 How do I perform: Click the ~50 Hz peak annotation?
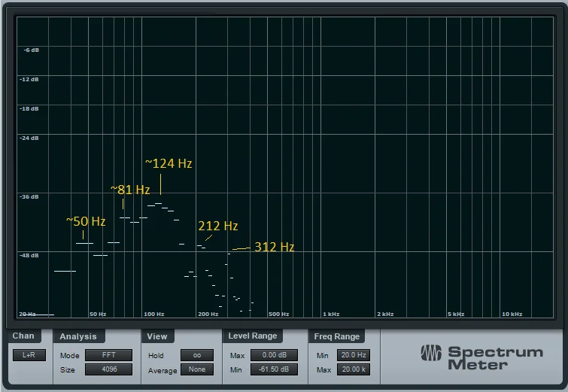(86, 221)
